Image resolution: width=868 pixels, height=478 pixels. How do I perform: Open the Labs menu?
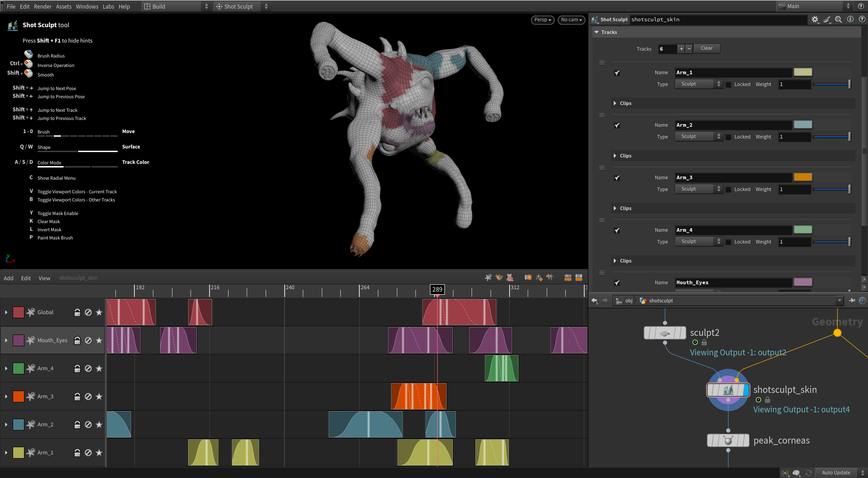tap(108, 6)
